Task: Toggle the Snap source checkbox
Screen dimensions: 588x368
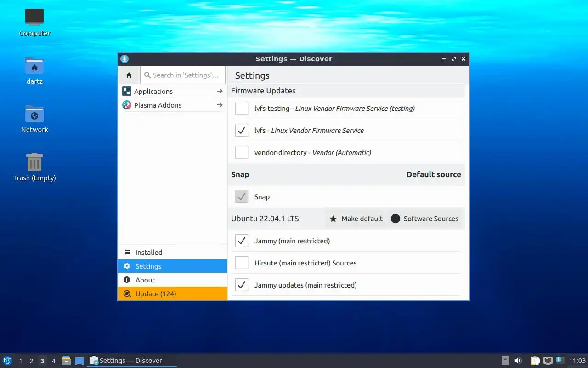Action: pyautogui.click(x=242, y=196)
